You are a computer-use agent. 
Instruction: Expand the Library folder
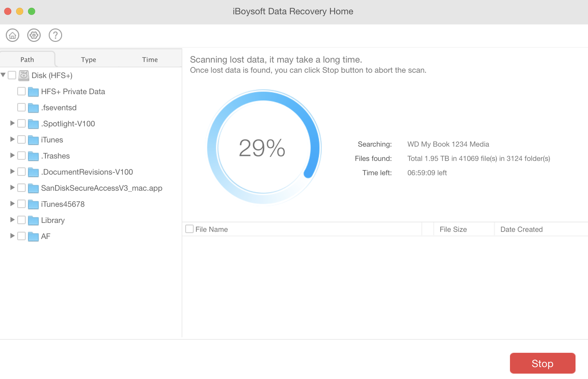12,220
